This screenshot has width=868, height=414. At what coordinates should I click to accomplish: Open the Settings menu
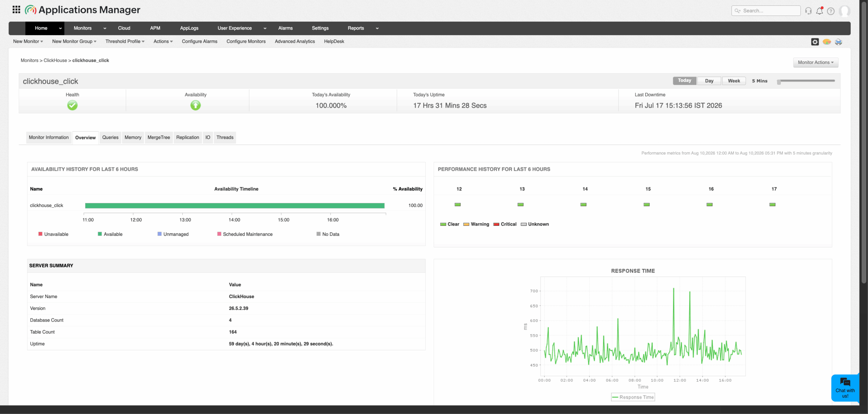pos(320,28)
